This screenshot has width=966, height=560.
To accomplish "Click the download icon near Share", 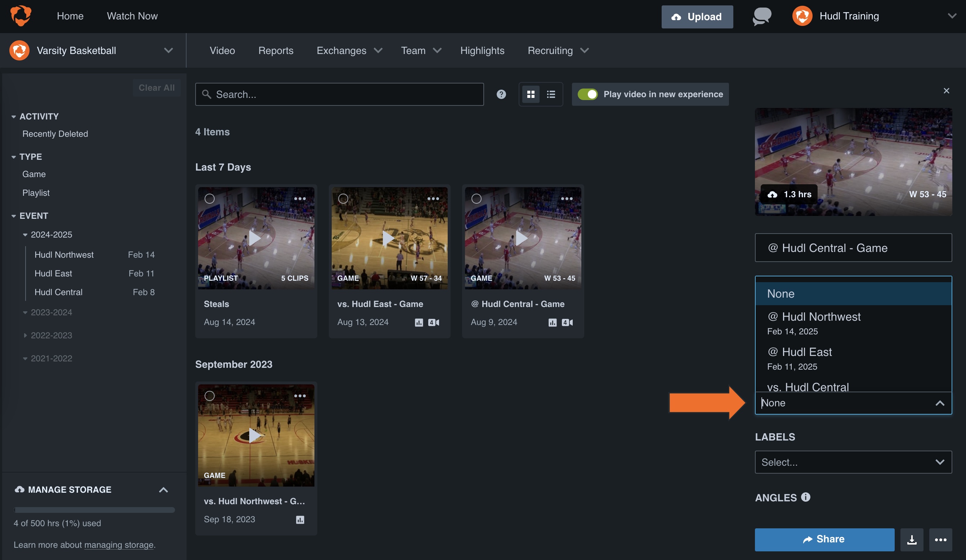I will [912, 540].
